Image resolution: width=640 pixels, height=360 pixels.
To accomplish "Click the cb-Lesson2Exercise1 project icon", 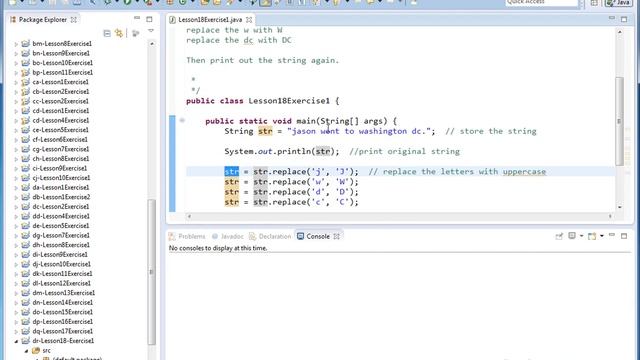I will point(25,91).
